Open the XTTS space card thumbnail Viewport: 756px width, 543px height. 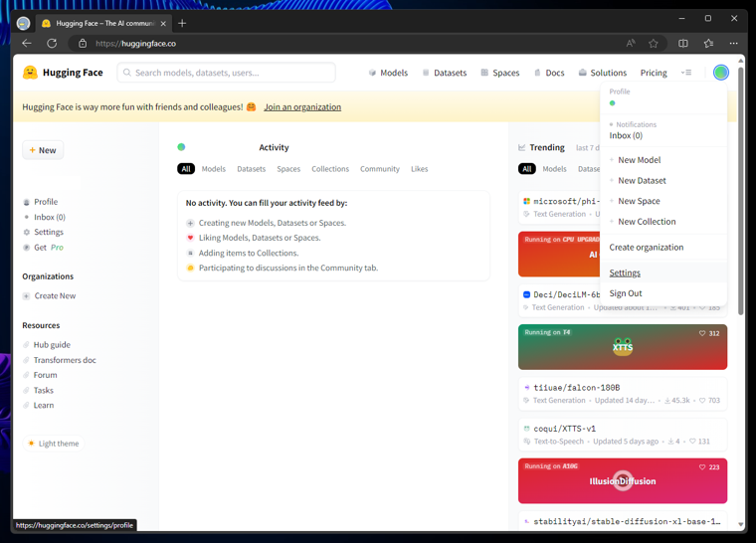tap(623, 347)
